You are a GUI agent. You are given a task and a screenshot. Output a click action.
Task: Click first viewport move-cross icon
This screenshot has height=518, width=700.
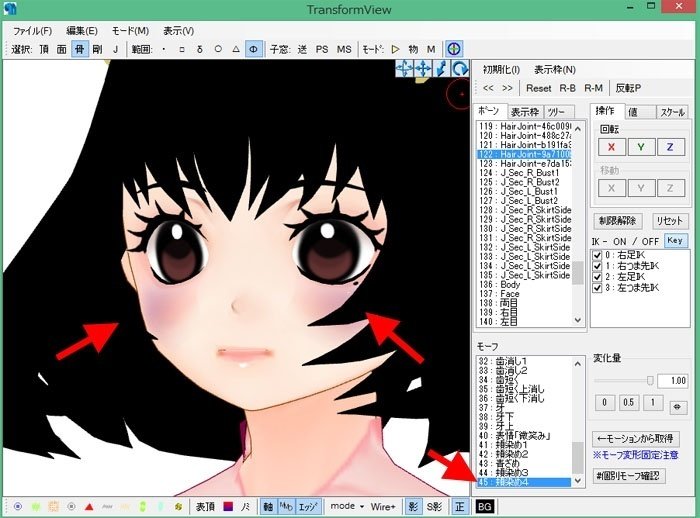[404, 69]
